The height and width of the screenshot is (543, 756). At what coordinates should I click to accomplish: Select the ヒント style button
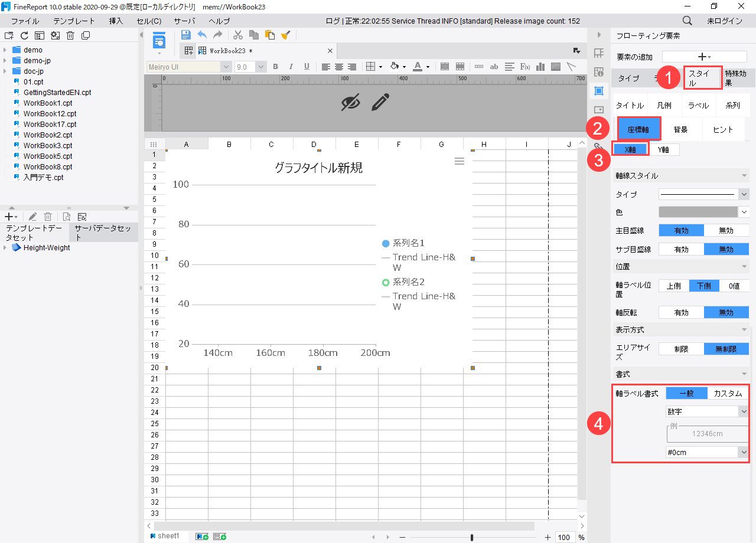tap(723, 129)
